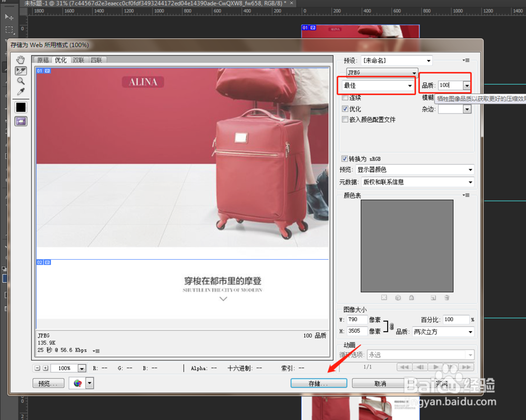Open the 原稿 (Original) tab
Screen dimensions: 526x420
pos(43,60)
